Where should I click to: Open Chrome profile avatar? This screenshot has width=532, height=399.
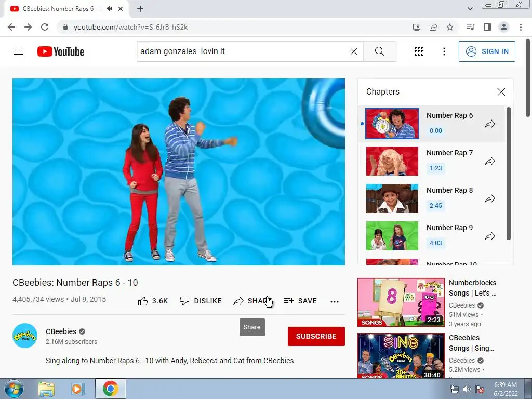tap(504, 27)
